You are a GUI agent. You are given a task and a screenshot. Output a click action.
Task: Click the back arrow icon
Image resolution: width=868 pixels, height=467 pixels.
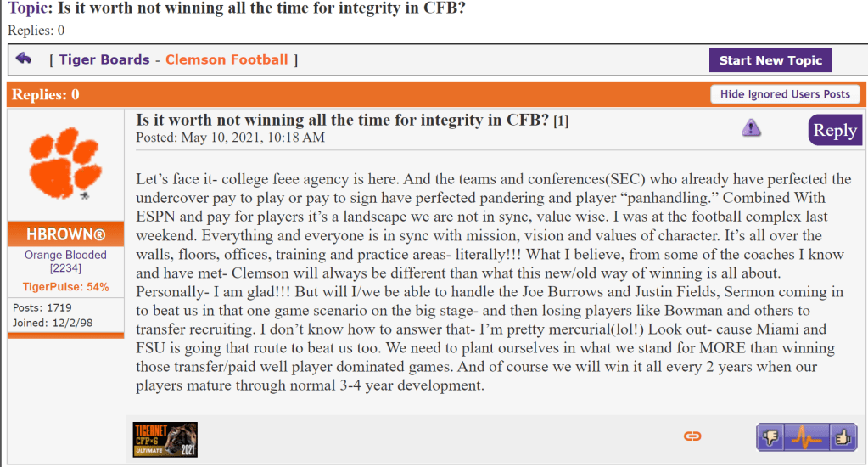tap(24, 59)
